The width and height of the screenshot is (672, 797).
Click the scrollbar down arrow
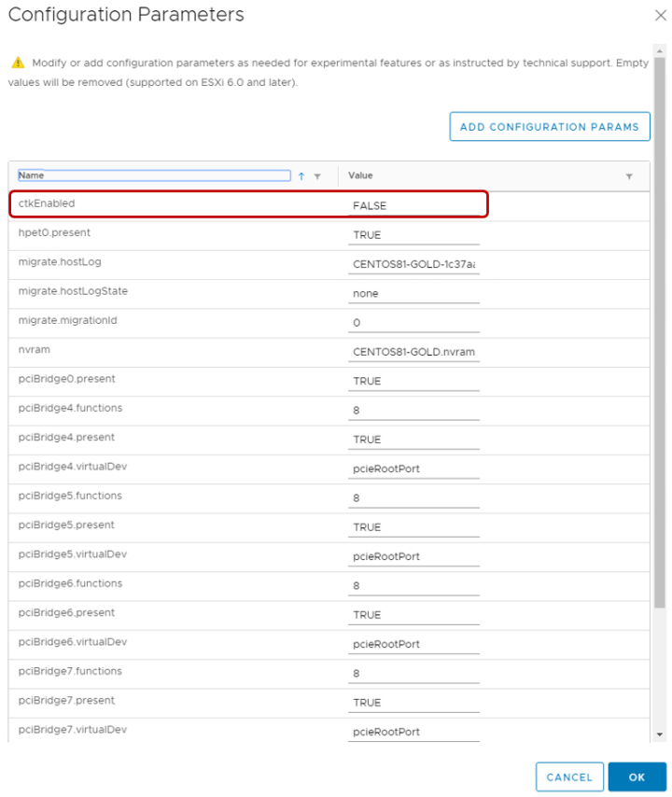click(x=660, y=734)
